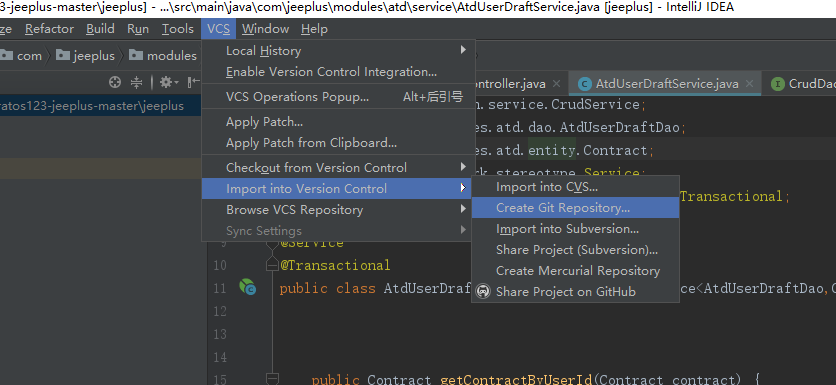836x385 pixels.
Task: Open the Run menu
Action: click(138, 29)
